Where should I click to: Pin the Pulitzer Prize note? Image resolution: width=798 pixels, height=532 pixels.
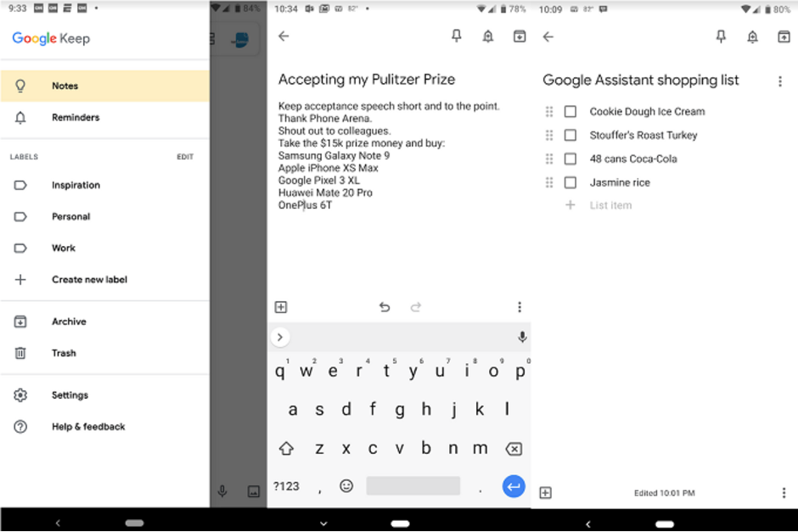[x=457, y=36]
